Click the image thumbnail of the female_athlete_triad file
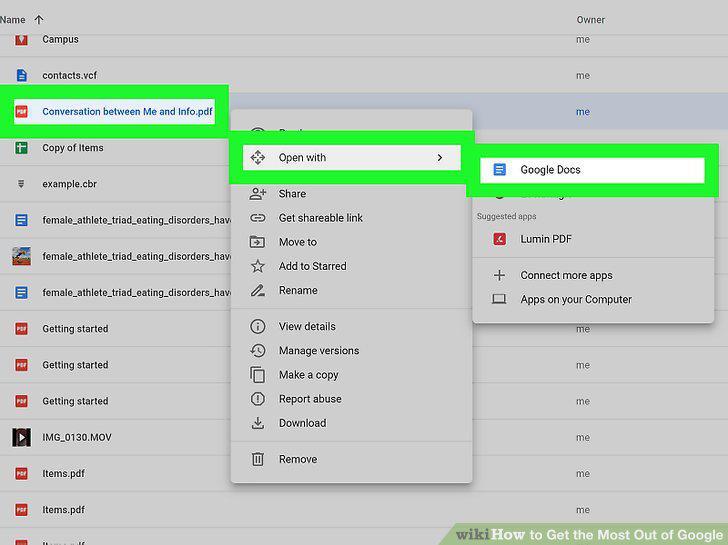This screenshot has height=545, width=728. click(21, 256)
